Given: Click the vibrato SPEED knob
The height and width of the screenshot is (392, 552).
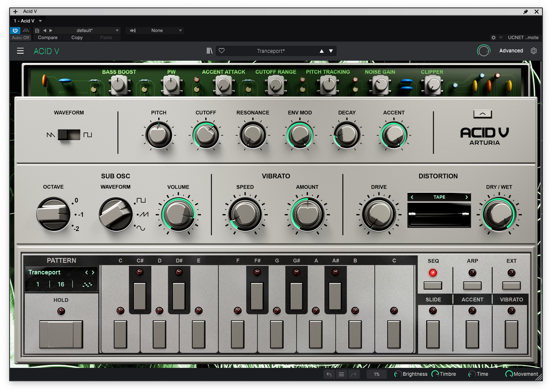Looking at the screenshot, I should point(245,215).
